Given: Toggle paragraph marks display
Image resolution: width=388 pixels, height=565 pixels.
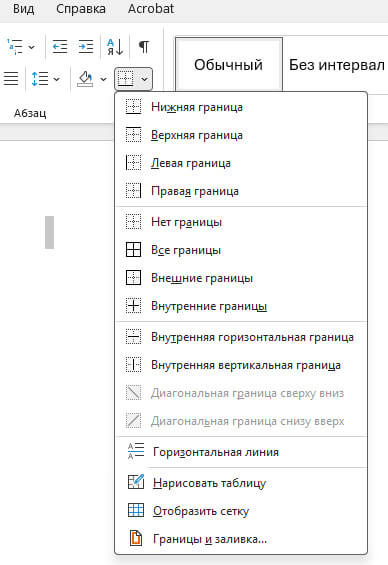Looking at the screenshot, I should [x=144, y=47].
